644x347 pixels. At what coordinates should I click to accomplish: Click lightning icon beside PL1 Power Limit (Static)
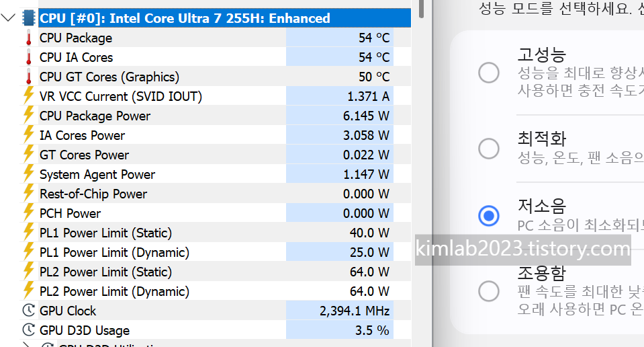pos(29,233)
